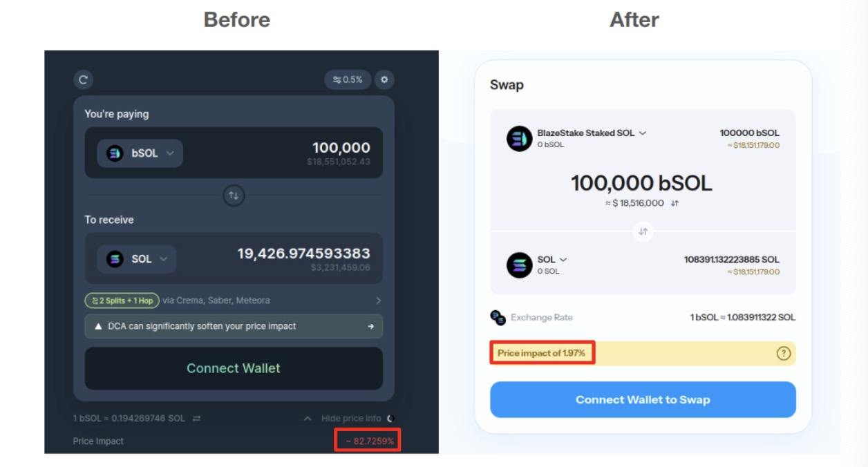Click the 0.5% slippage setting pill

point(348,79)
